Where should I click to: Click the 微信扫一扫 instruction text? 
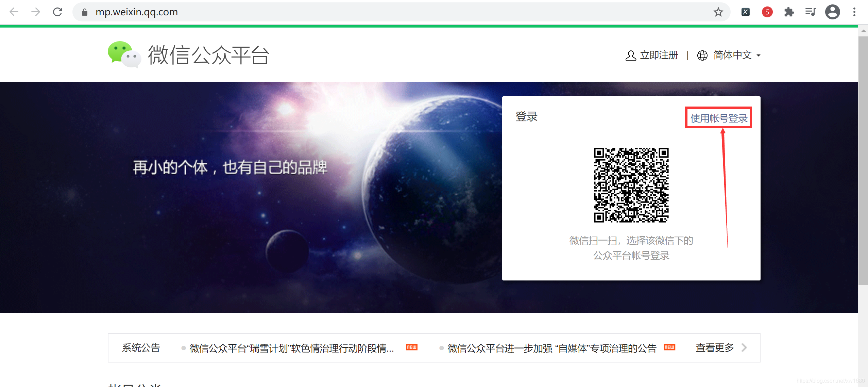click(631, 248)
